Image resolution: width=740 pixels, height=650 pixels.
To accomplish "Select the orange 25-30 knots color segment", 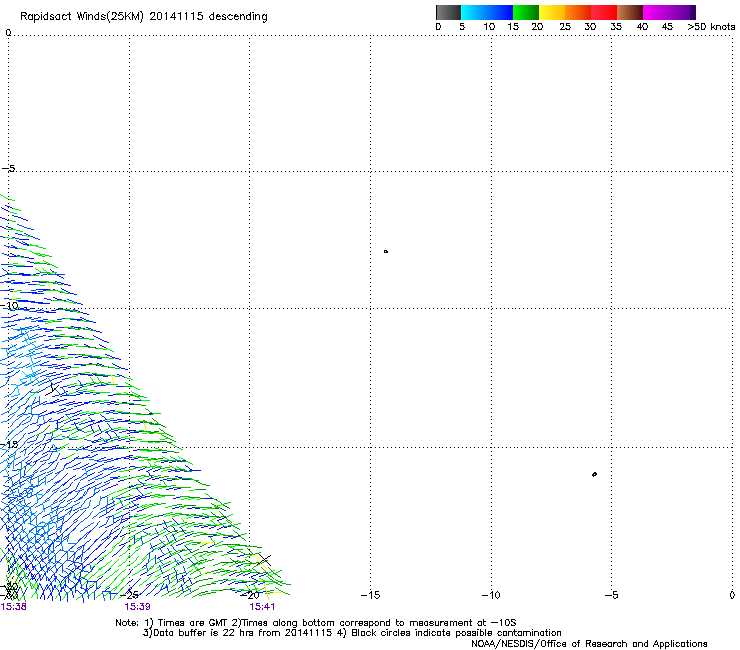I will click(578, 12).
